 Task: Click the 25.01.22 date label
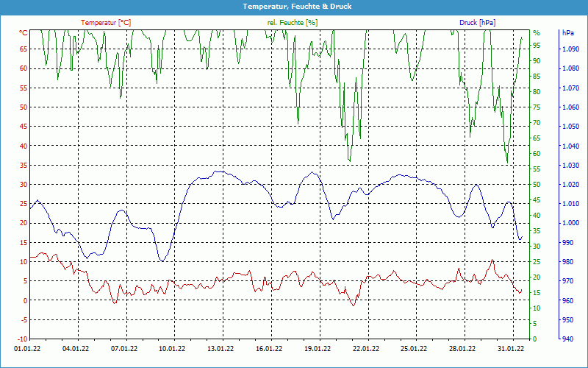click(x=414, y=350)
